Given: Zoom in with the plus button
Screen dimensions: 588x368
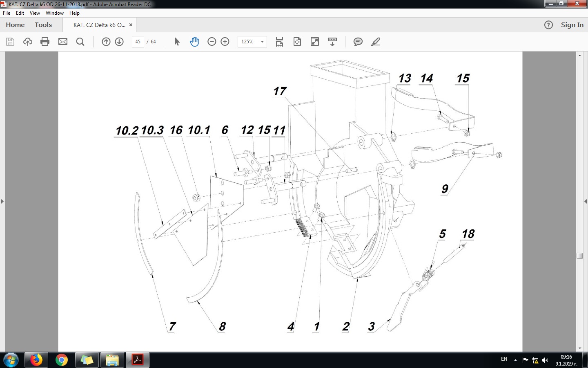Looking at the screenshot, I should [225, 42].
